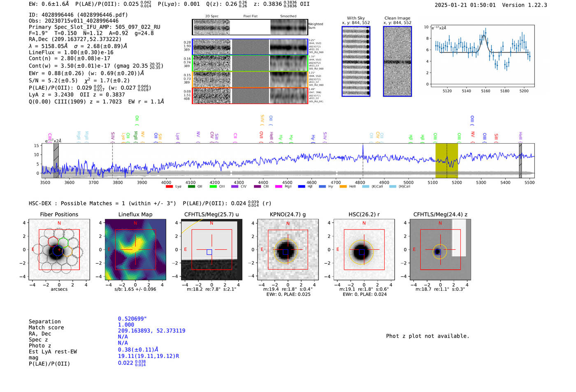Open the Lineflux Map image
Viewport: 576px width, 392px height.
pos(135,250)
